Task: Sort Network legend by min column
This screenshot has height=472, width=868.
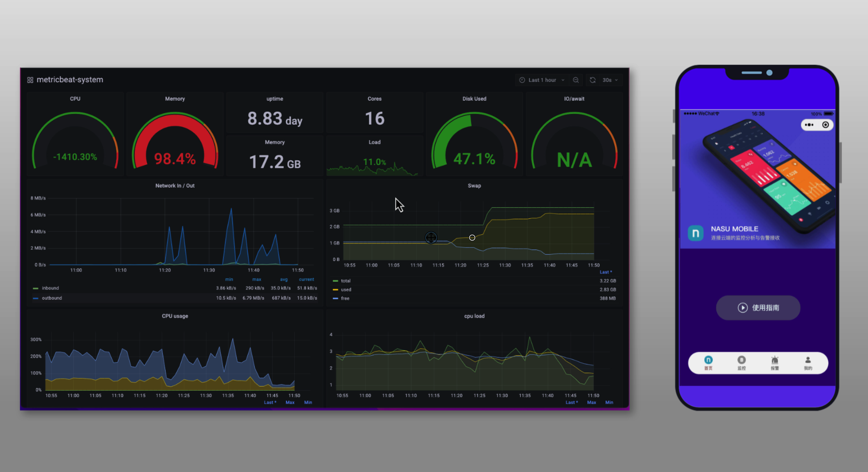Action: pyautogui.click(x=229, y=280)
